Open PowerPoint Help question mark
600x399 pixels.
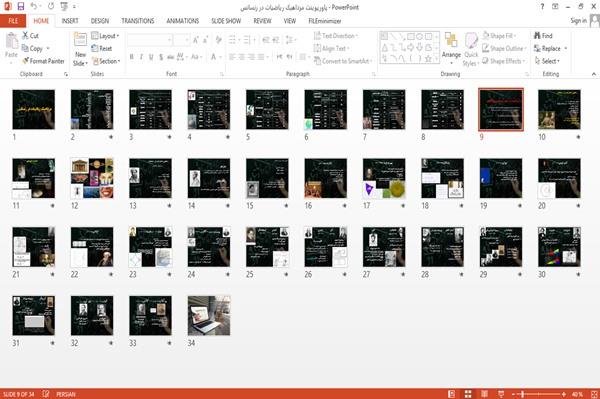pyautogui.click(x=542, y=7)
